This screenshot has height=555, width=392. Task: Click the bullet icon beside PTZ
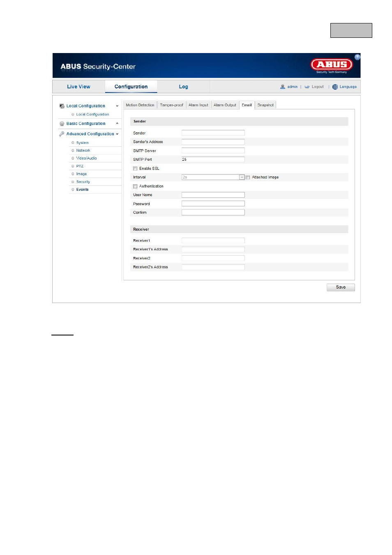73,166
